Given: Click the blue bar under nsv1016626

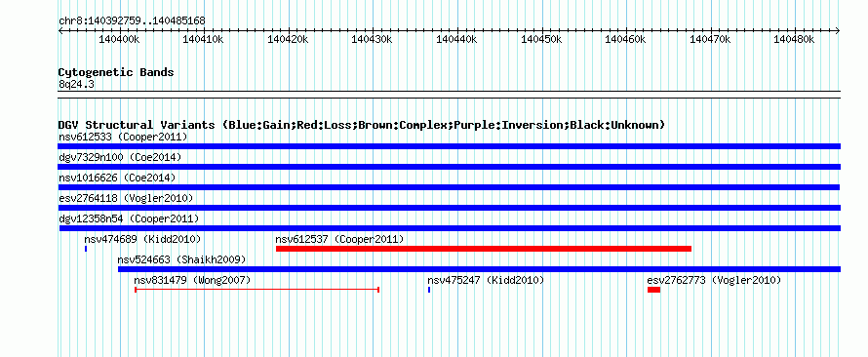Looking at the screenshot, I should pyautogui.click(x=449, y=187).
